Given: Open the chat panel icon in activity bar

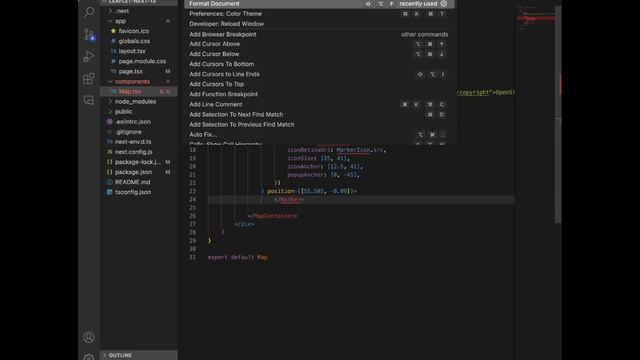Looking at the screenshot, I should pyautogui.click(x=89, y=100).
